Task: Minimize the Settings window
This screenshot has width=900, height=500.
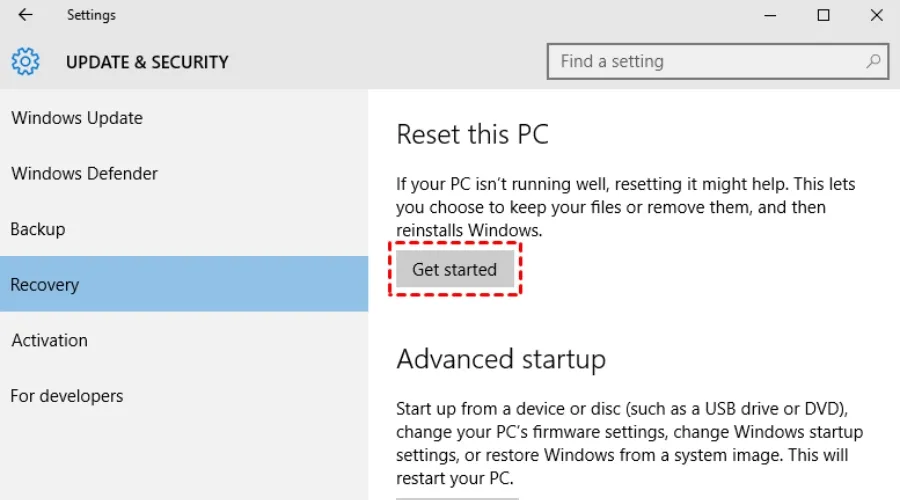Action: pyautogui.click(x=772, y=15)
